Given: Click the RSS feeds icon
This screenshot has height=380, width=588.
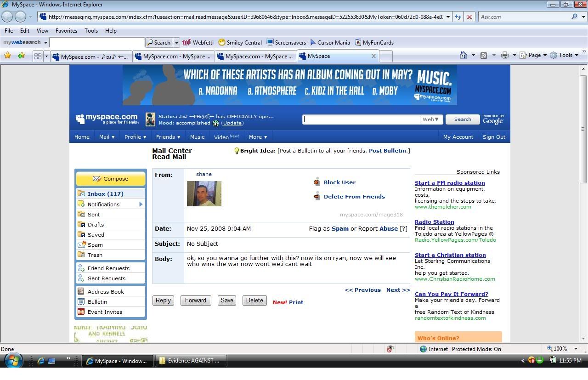Looking at the screenshot, I should pos(484,55).
